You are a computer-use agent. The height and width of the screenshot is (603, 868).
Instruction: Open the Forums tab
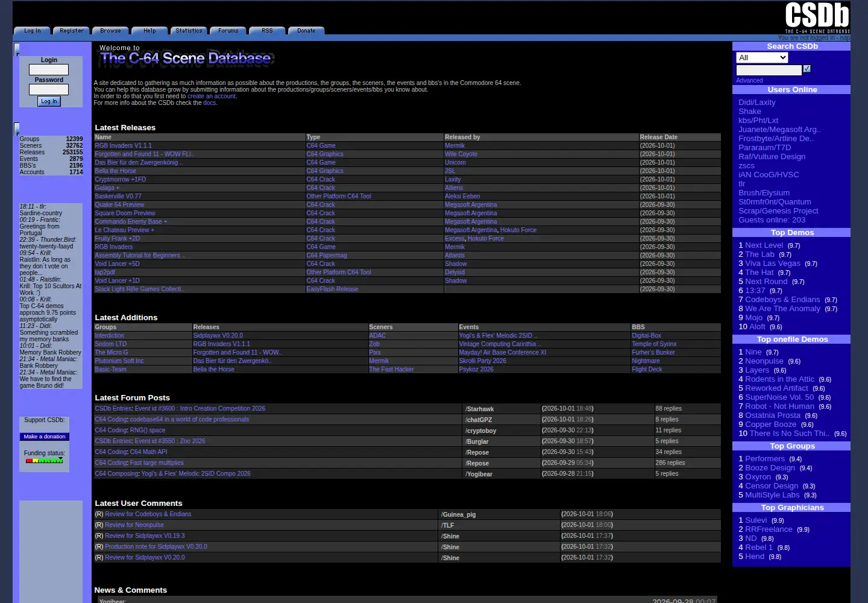pos(228,31)
